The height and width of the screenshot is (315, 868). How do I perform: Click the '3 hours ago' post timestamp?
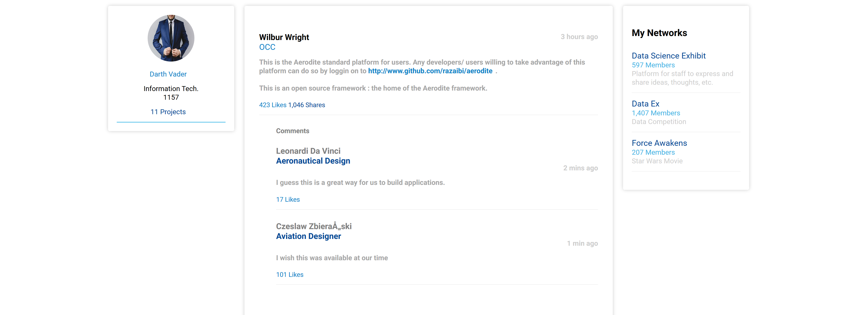[x=579, y=37]
